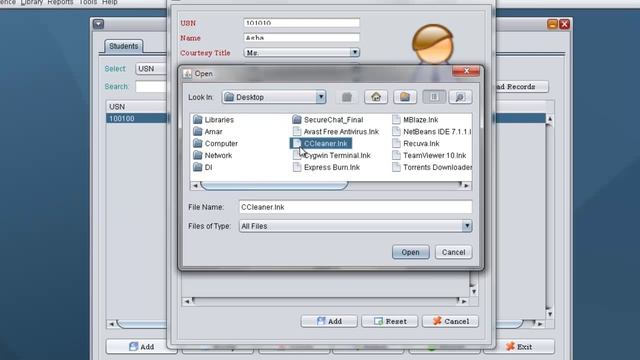The height and width of the screenshot is (360, 640).
Task: Create new folder in Open dialog
Action: (x=405, y=97)
